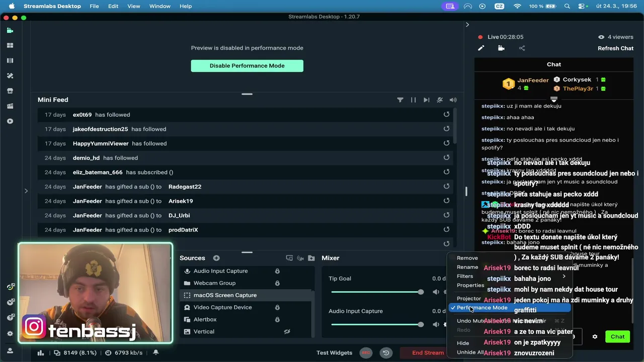Open macOS Spotlight search icon
Screen dimensions: 644x362
click(x=567, y=6)
